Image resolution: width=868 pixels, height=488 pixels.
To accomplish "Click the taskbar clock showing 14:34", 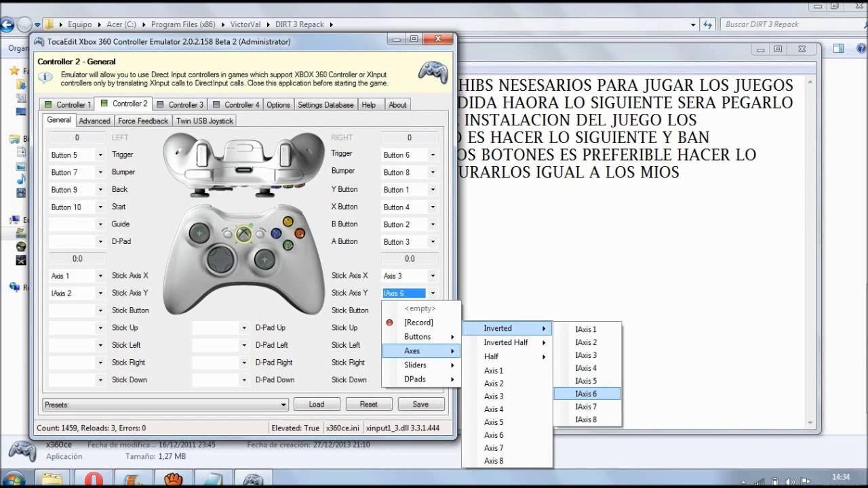I will pyautogui.click(x=840, y=476).
